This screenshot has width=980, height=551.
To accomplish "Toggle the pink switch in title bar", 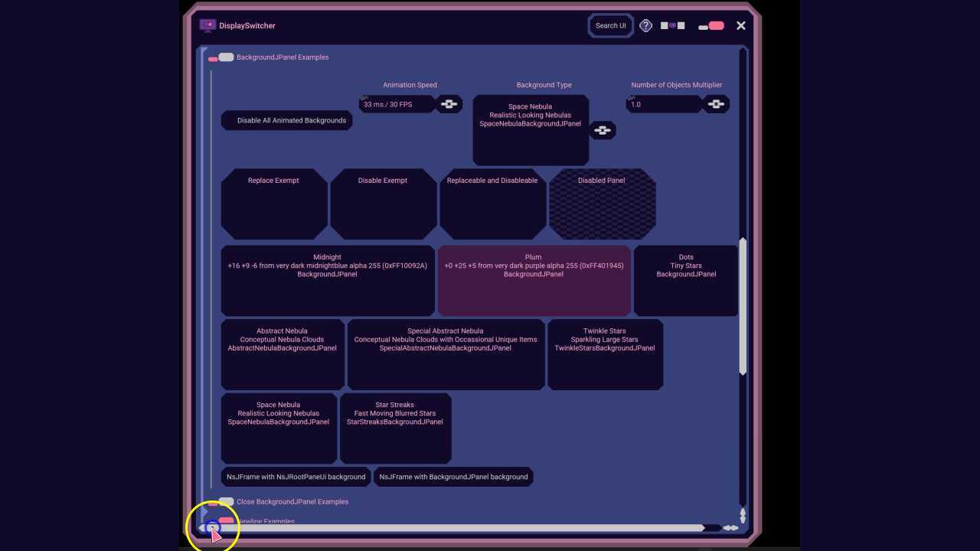I will click(x=711, y=26).
